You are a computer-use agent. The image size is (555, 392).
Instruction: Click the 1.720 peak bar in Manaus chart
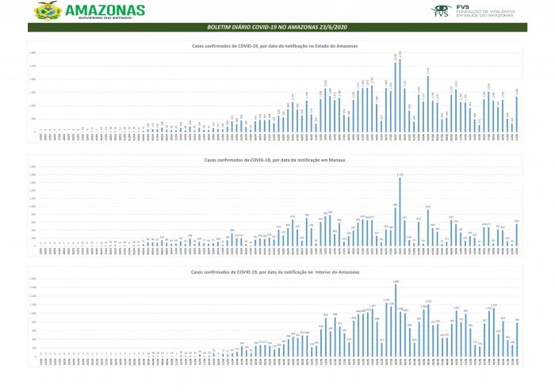click(x=400, y=211)
